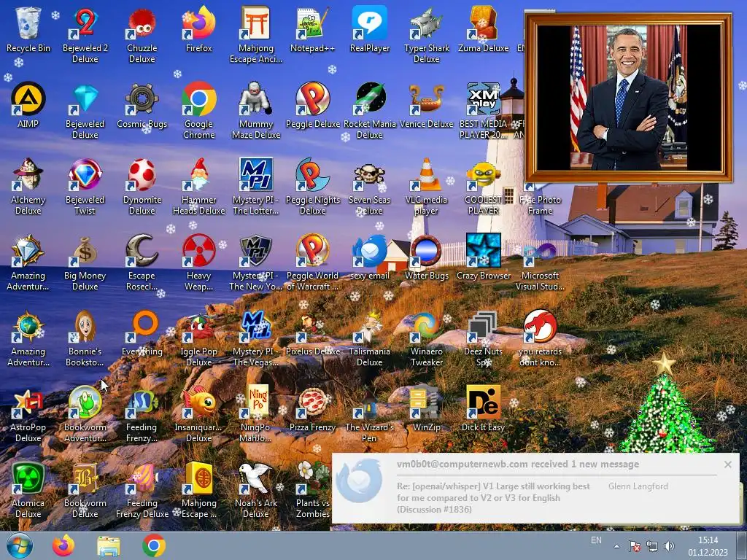Open the volume control in tray
This screenshot has width=747, height=560.
[x=670, y=546]
